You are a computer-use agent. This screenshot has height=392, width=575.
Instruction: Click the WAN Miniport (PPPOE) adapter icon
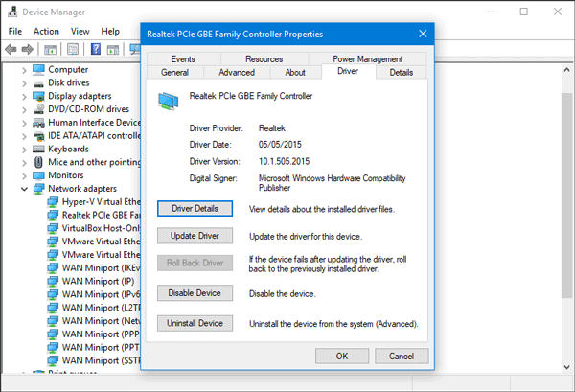point(53,334)
